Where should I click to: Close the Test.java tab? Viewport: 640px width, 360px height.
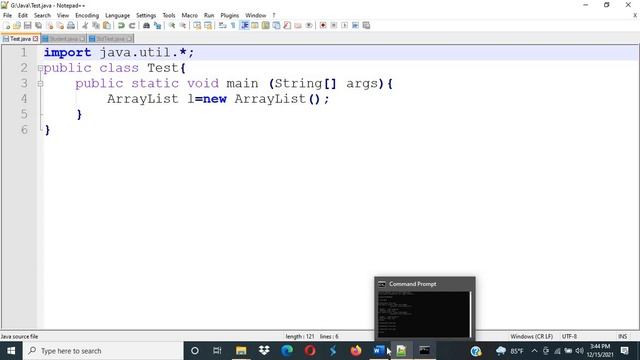[x=36, y=39]
